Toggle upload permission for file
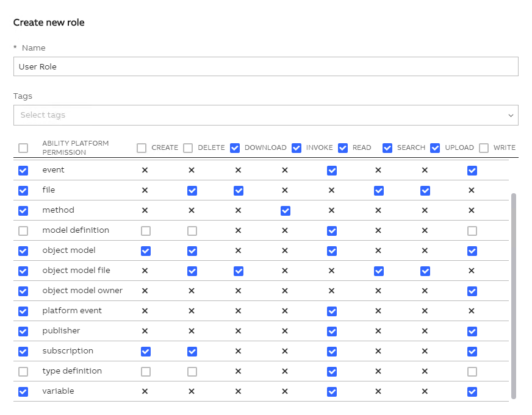 425,191
